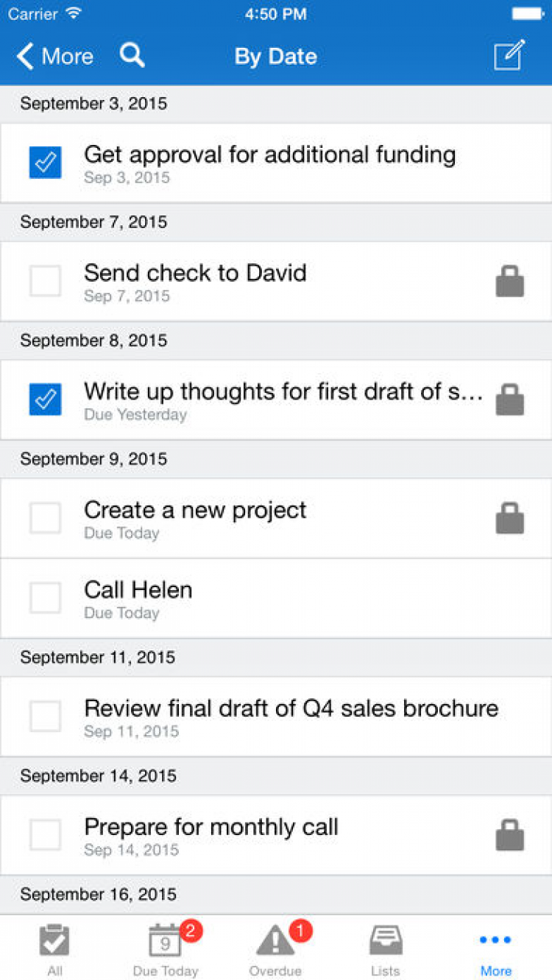This screenshot has height=980, width=552.
Task: Check the Review final draft task box
Action: (46, 717)
